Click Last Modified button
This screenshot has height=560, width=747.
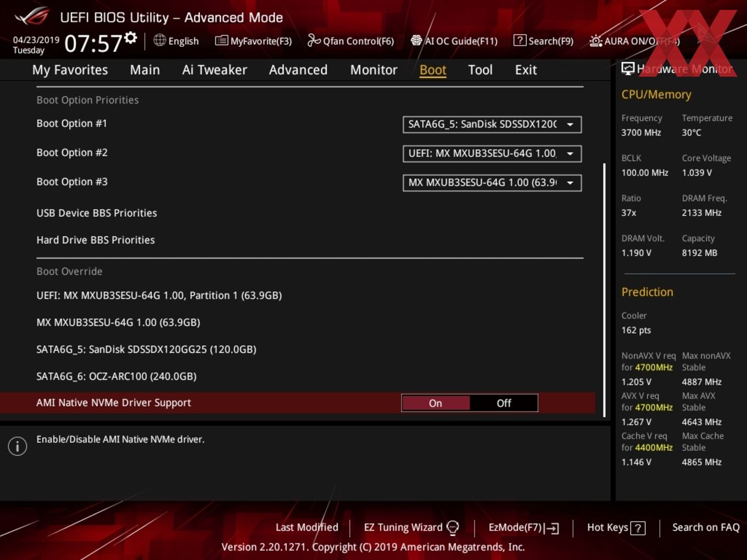(307, 528)
